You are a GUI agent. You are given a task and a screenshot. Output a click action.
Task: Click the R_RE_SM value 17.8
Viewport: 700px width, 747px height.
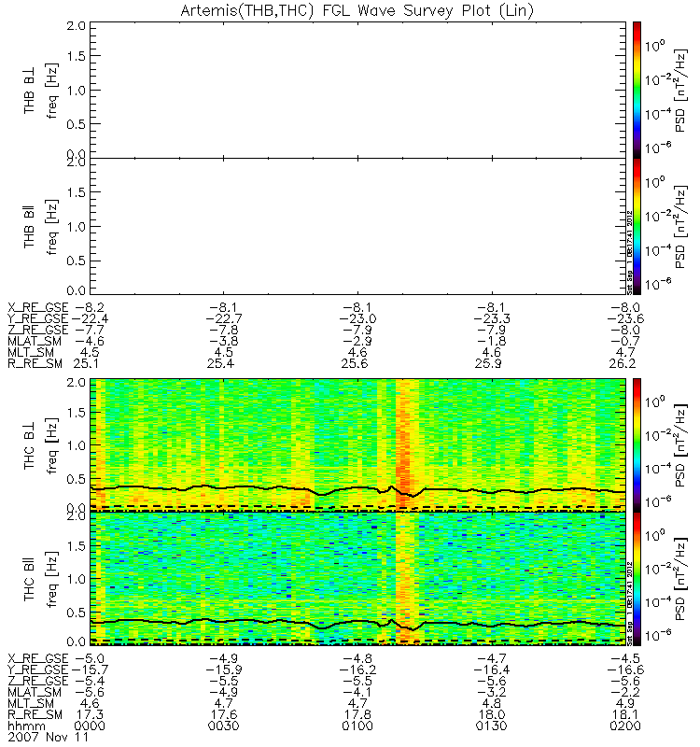pyautogui.click(x=357, y=714)
